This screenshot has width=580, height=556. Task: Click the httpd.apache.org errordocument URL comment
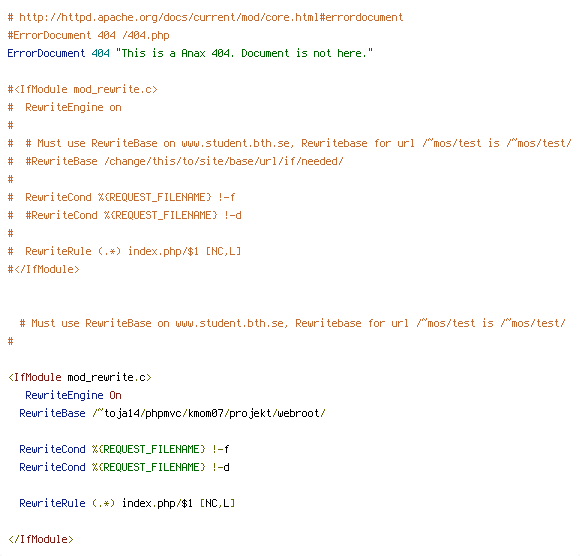click(205, 17)
